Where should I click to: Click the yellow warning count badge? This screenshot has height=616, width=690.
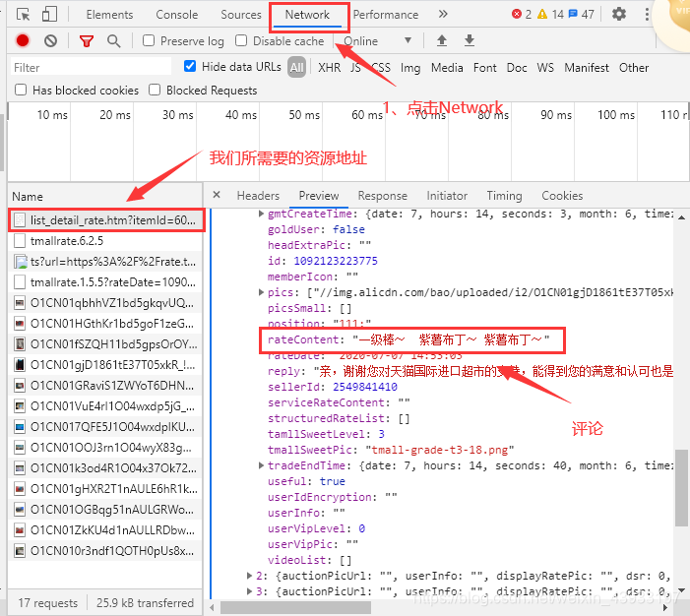click(551, 14)
